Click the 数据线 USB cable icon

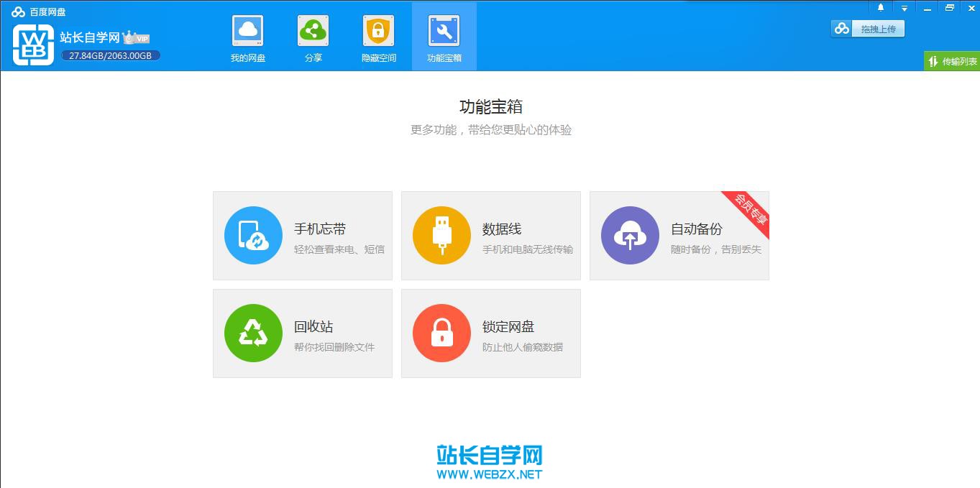441,235
